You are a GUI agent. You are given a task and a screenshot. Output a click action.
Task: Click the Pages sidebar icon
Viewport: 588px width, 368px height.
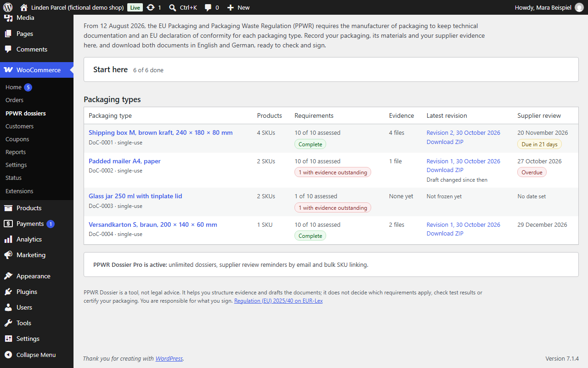[x=8, y=34]
